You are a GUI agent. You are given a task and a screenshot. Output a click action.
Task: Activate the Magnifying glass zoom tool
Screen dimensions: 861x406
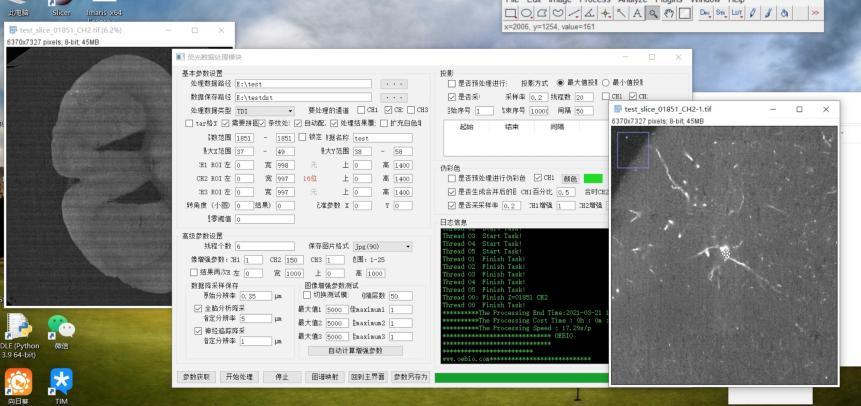pos(652,14)
